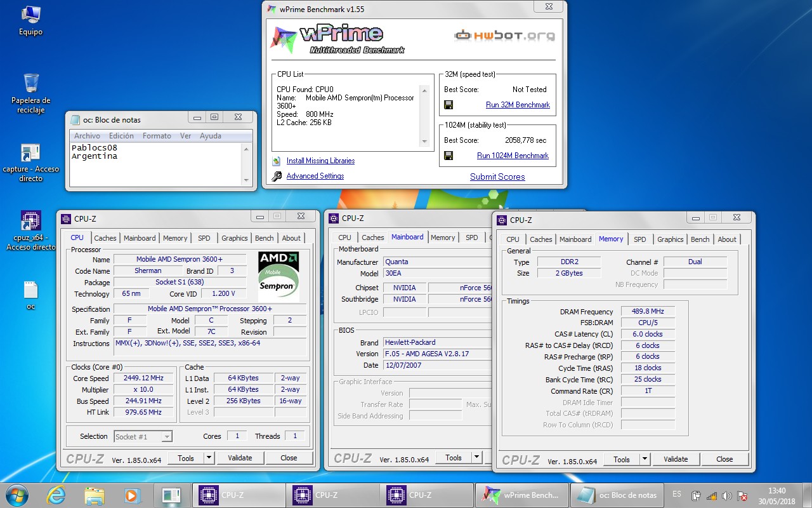
Task: Run the 32M Benchmark
Action: [x=518, y=105]
